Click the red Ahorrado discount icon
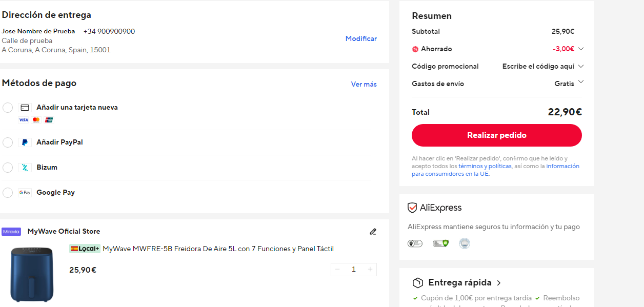The height and width of the screenshot is (307, 644). click(415, 49)
